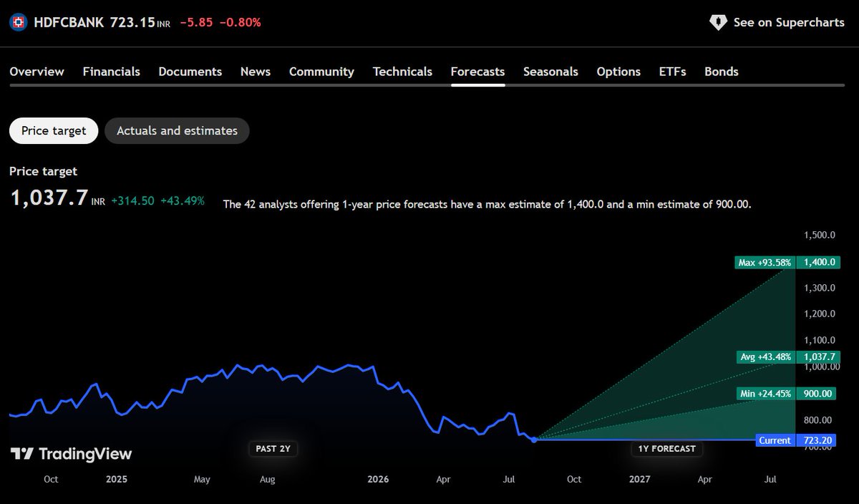Select the Price target pill

pos(54,131)
